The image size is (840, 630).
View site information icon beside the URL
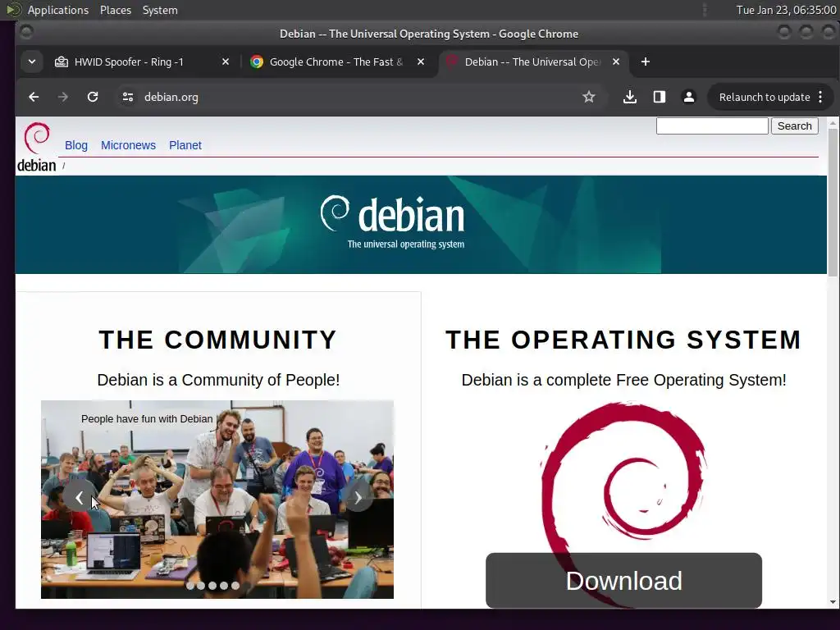pos(127,97)
